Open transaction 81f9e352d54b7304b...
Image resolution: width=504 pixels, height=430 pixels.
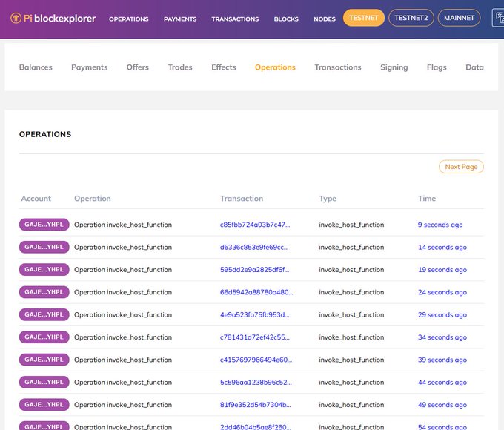click(x=255, y=405)
